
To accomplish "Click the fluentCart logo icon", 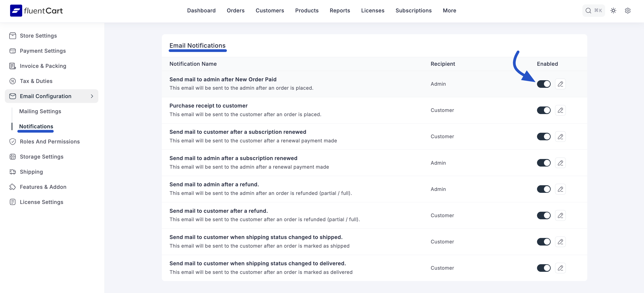I will [x=16, y=11].
